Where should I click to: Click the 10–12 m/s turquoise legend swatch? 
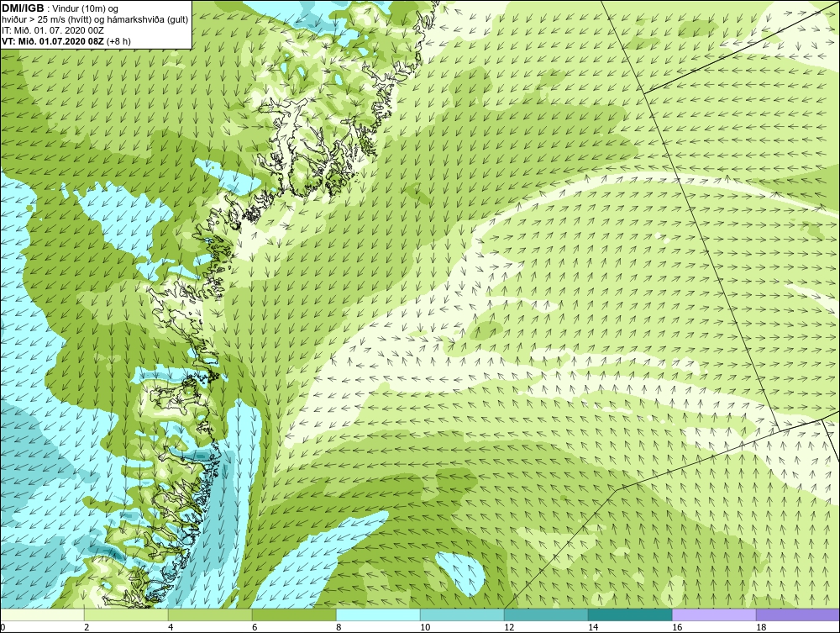click(x=462, y=615)
